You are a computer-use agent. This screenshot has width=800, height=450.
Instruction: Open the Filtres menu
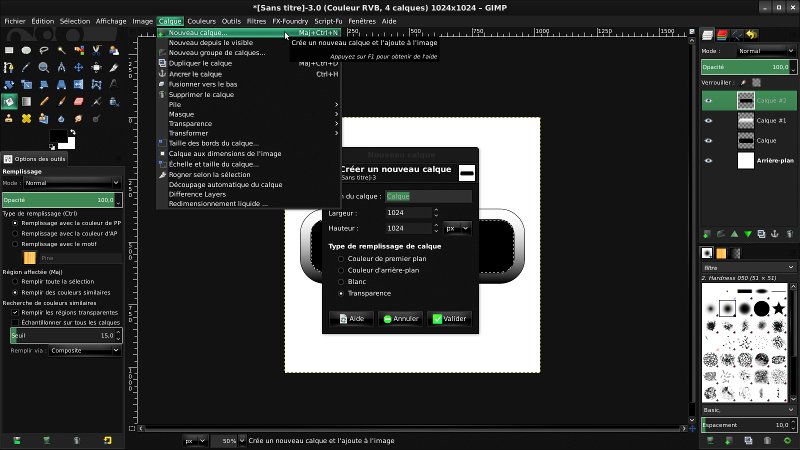point(256,21)
